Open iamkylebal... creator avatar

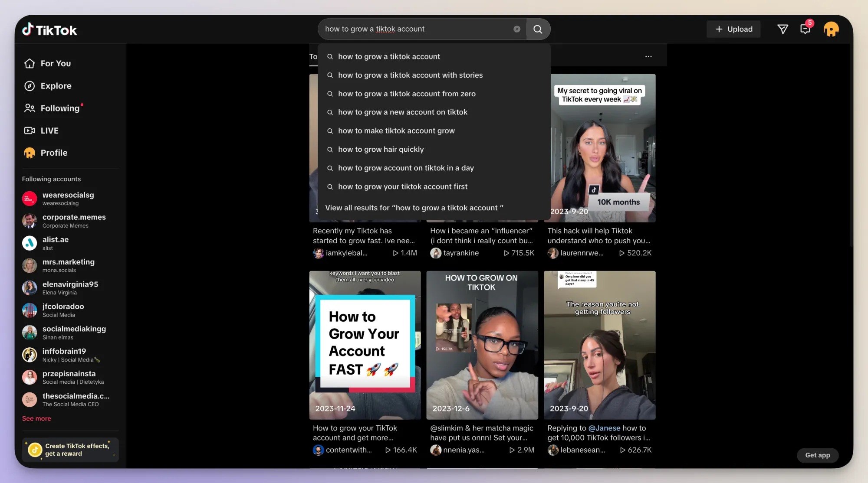tap(319, 253)
